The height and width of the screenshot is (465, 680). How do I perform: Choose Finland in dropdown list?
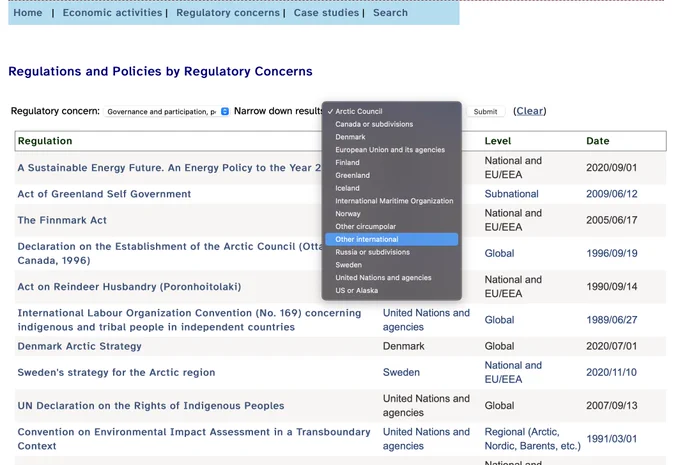point(392,163)
